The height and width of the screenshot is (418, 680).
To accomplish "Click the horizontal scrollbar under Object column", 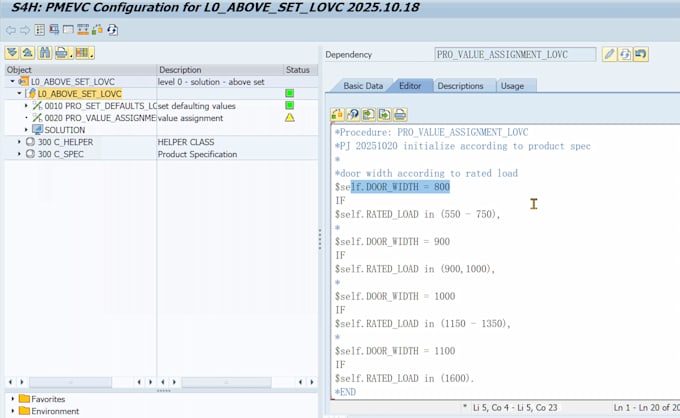I will pyautogui.click(x=70, y=382).
